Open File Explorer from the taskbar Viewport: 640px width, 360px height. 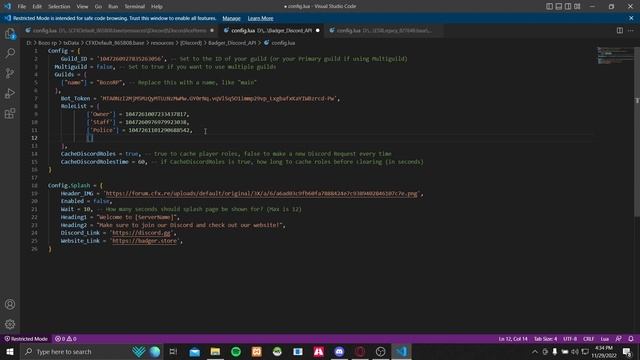(216, 351)
